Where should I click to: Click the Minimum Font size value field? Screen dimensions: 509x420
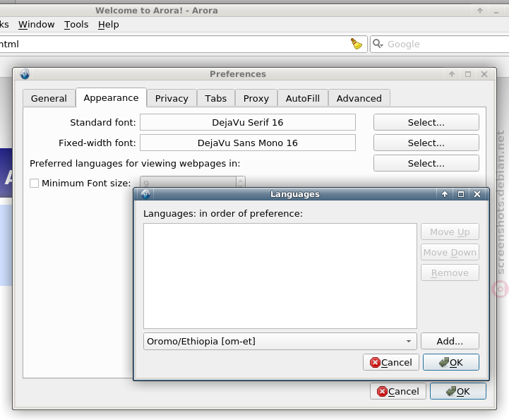coord(188,182)
